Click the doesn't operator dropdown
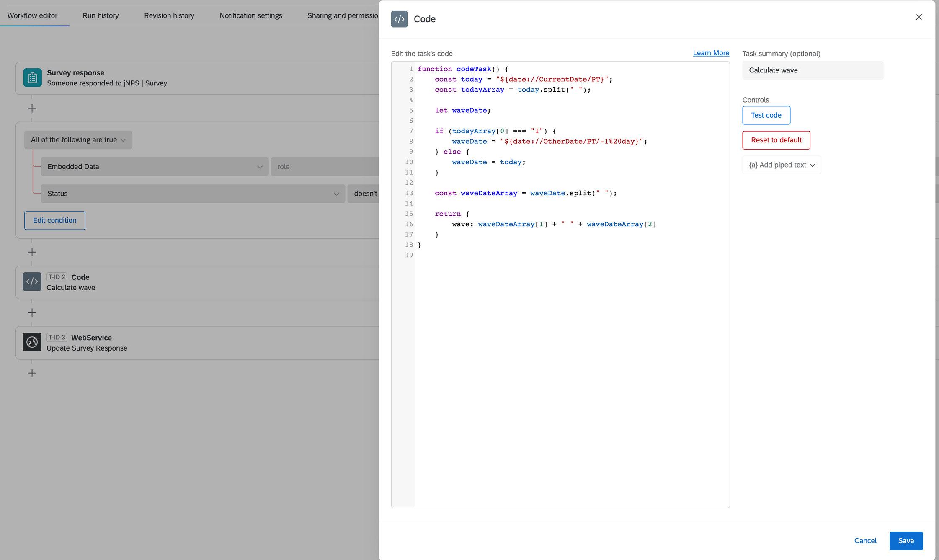Image resolution: width=939 pixels, height=560 pixels. pos(363,194)
